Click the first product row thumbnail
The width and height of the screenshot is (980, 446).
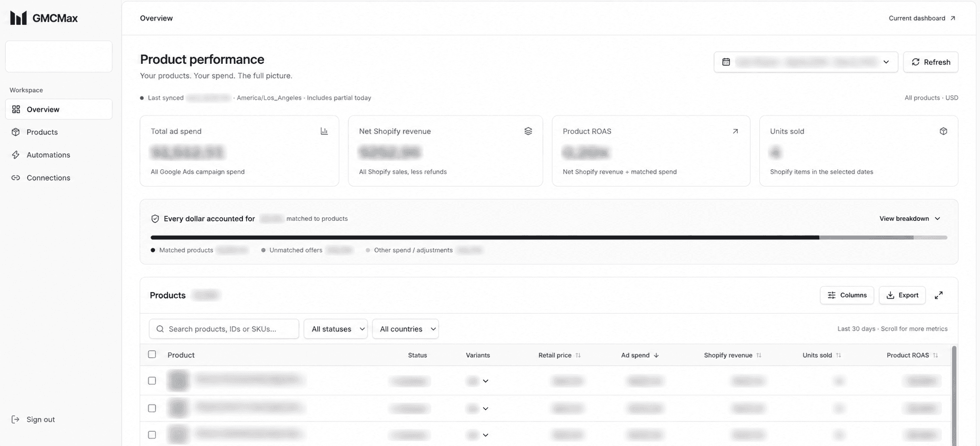[178, 380]
